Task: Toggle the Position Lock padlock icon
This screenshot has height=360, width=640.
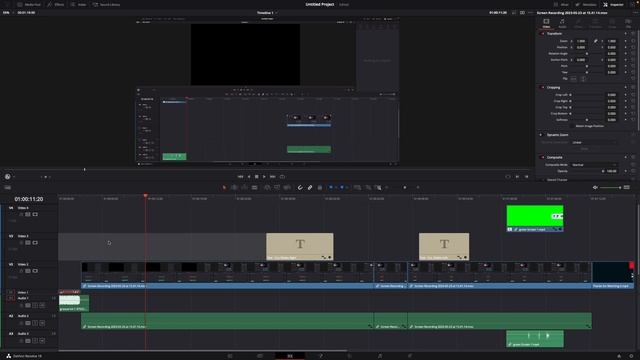Action: coord(320,187)
